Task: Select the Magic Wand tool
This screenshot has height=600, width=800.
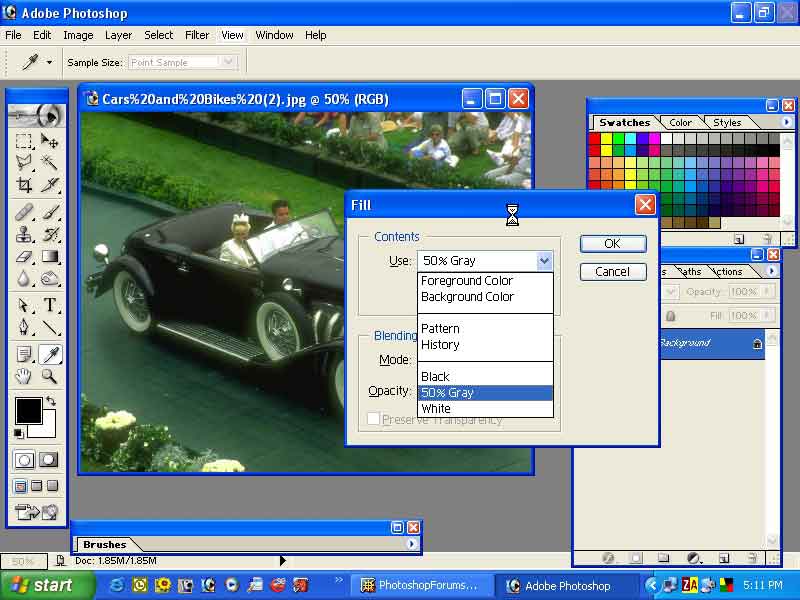Action: pos(49,162)
